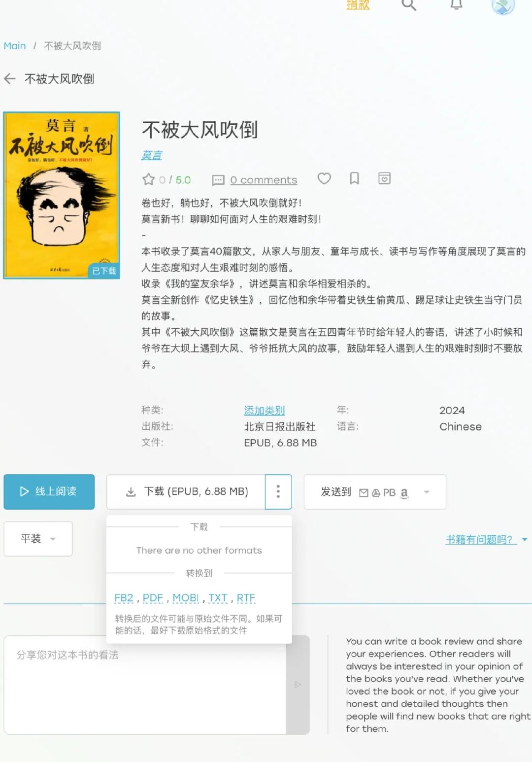Click the back arrow beside 不被大风吹倒
This screenshot has height=762, width=532.
[x=10, y=79]
